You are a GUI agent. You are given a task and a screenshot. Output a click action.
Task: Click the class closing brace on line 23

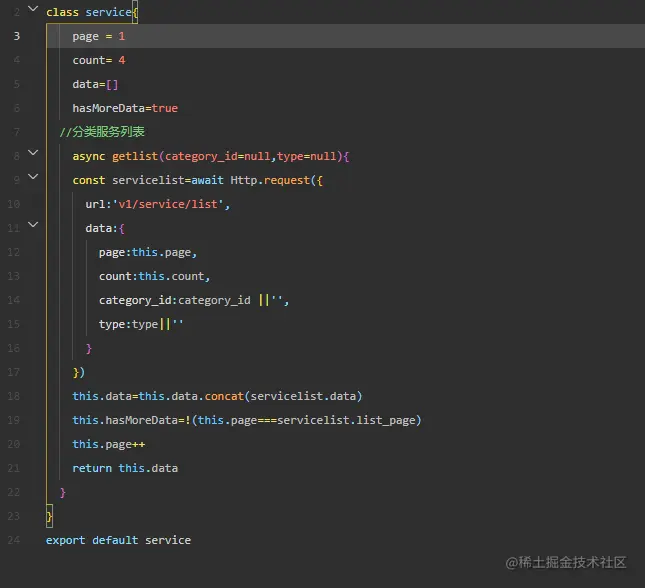tap(49, 516)
